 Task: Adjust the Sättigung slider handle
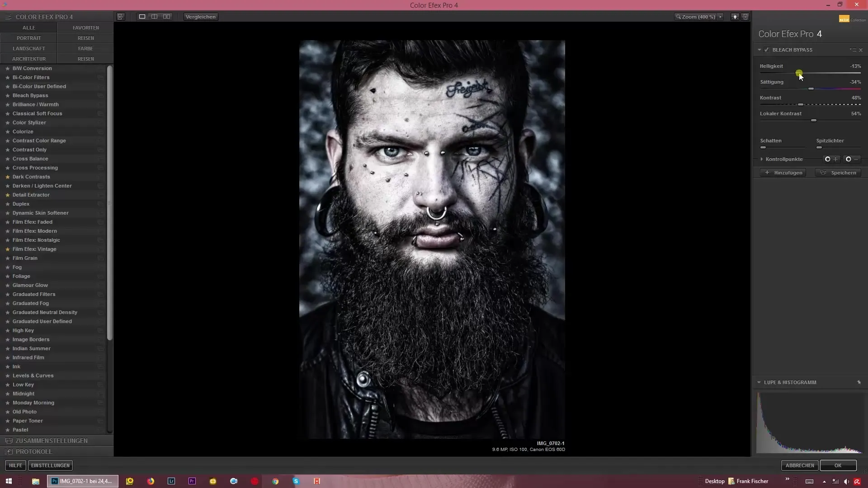click(811, 89)
